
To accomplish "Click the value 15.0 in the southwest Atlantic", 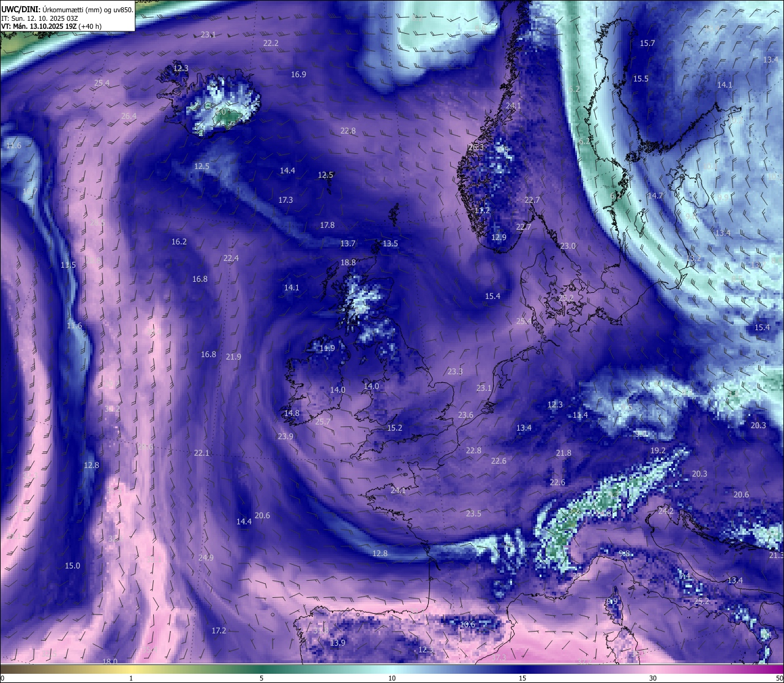I will 72,565.
